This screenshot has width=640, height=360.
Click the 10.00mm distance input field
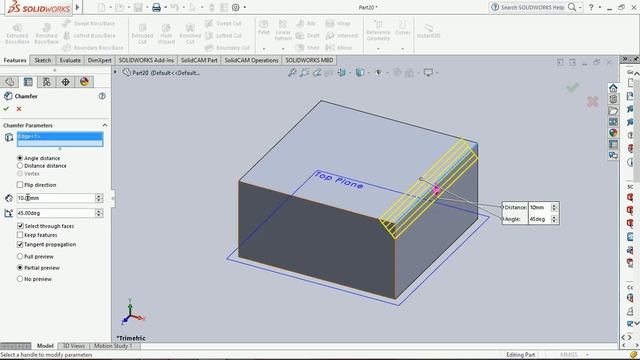tap(56, 198)
